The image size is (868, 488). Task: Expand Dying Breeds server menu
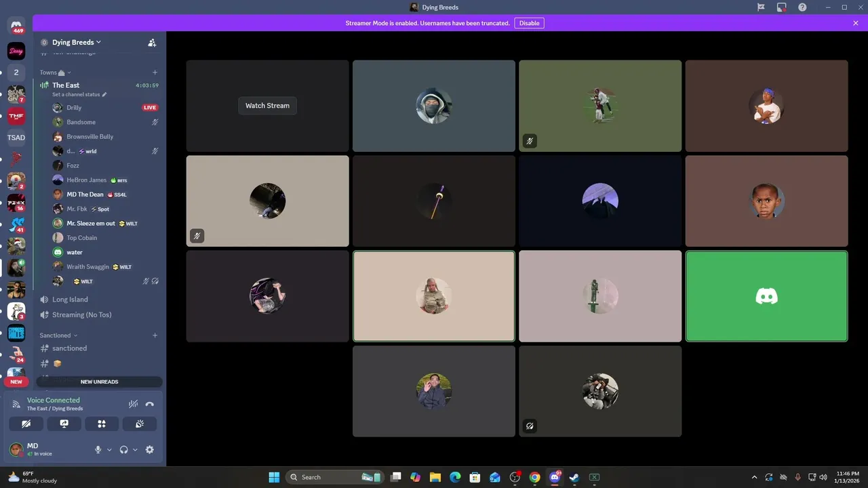tap(76, 42)
